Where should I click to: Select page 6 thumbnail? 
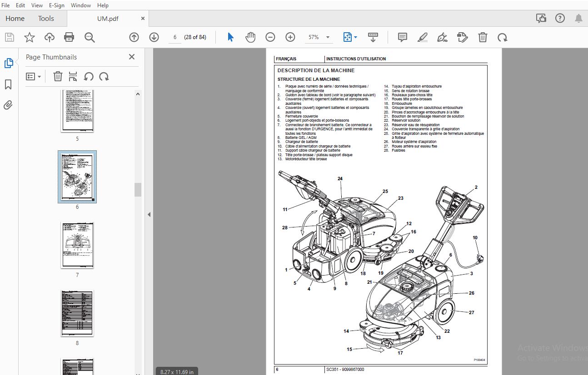click(77, 177)
